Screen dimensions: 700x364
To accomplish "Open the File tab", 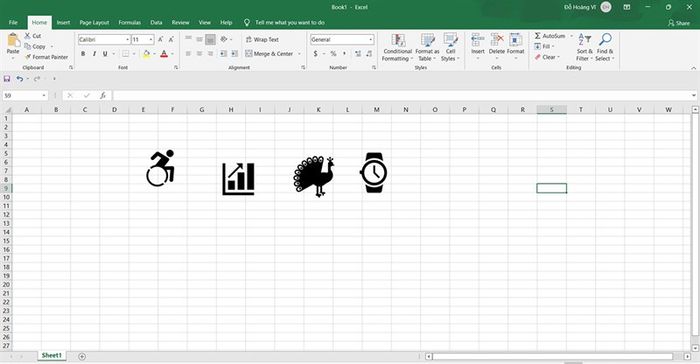I will pyautogui.click(x=13, y=22).
